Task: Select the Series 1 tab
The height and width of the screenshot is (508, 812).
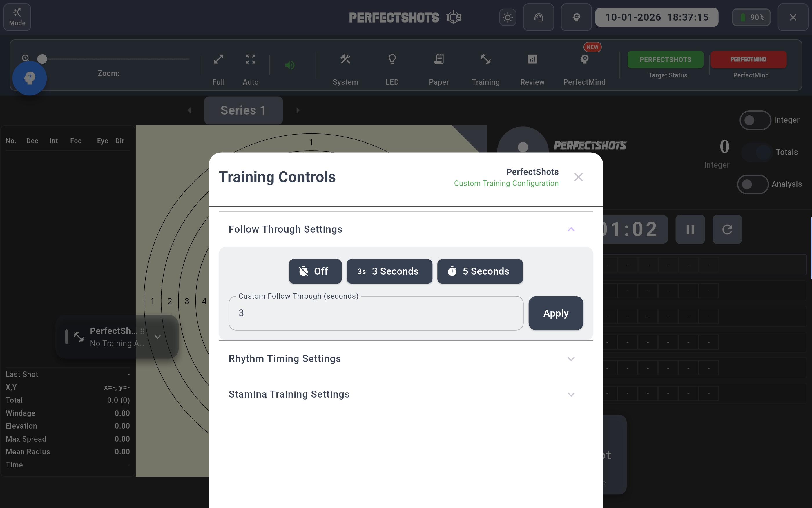Action: click(x=243, y=110)
